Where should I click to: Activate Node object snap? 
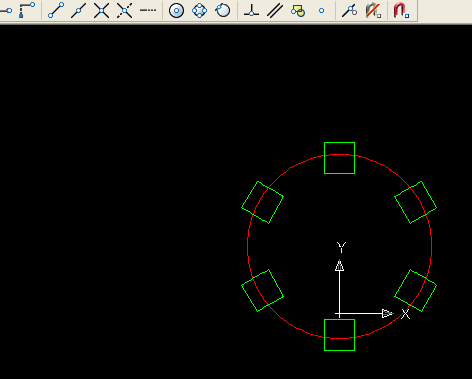(321, 11)
